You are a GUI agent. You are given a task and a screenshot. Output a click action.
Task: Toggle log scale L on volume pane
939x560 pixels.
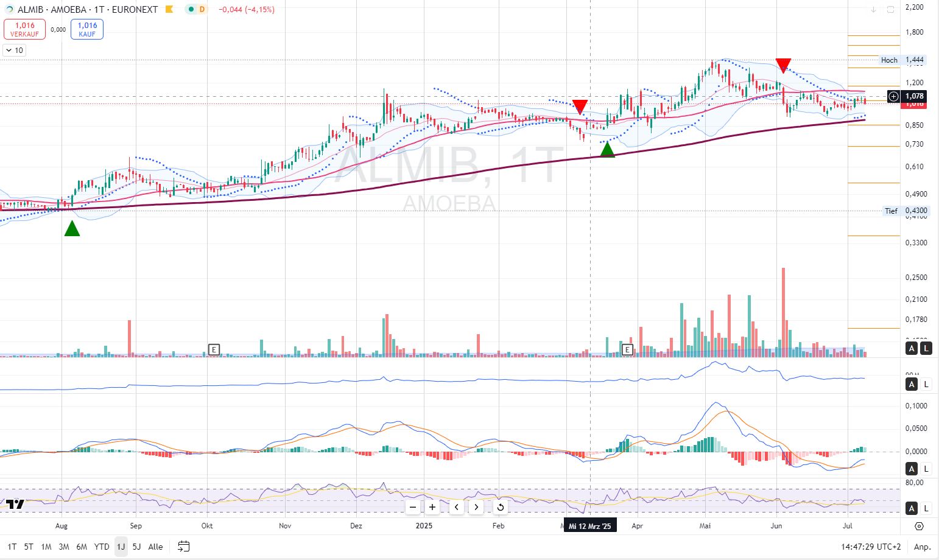(x=926, y=348)
